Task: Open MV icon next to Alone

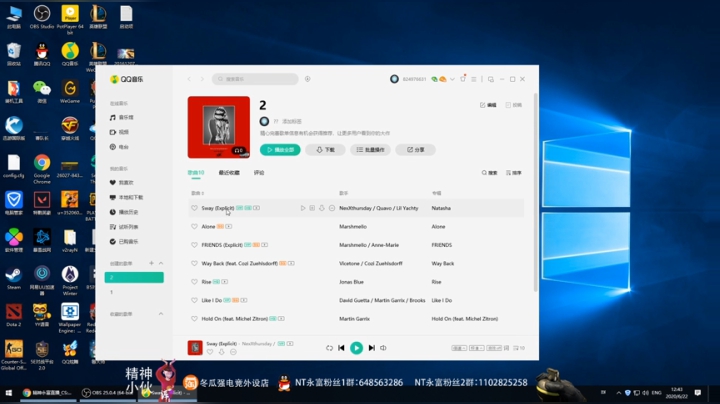Action: point(229,226)
